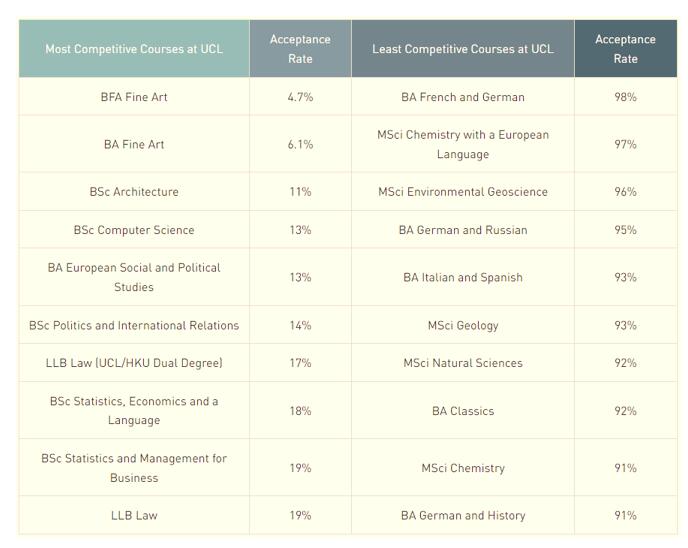Click the BA German and History cell
This screenshot has width=688, height=548.
462,515
